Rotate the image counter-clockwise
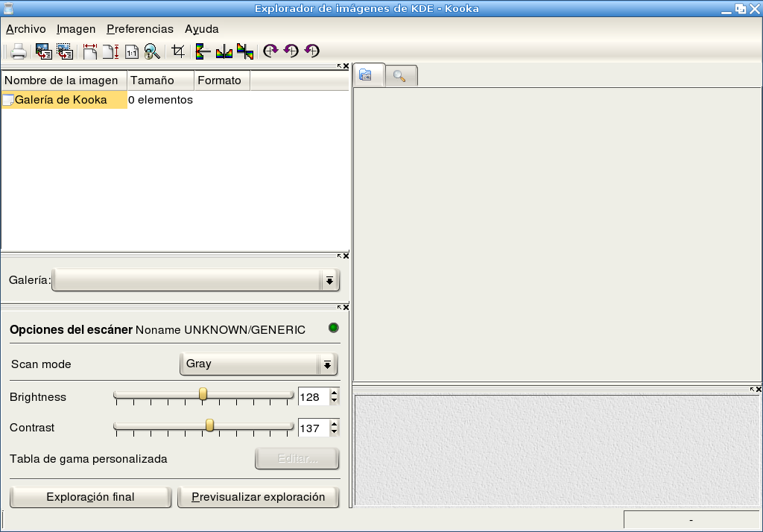 pos(291,51)
